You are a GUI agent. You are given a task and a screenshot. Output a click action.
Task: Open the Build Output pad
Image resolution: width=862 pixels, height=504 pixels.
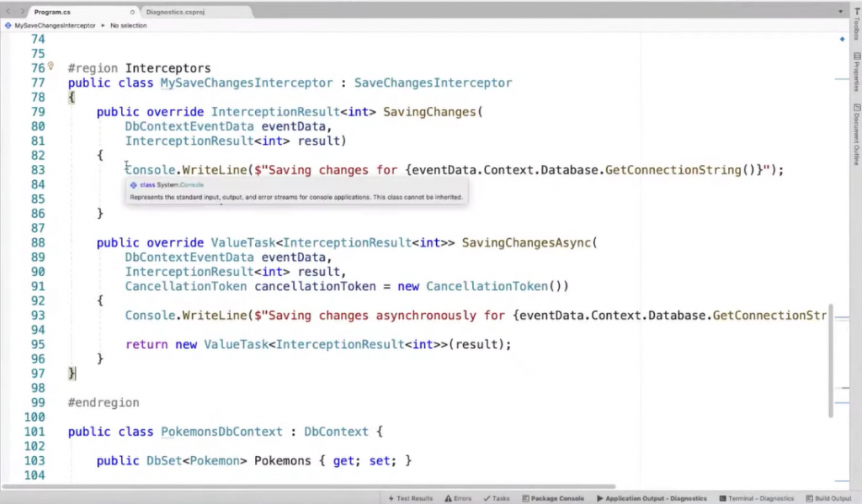(x=828, y=498)
